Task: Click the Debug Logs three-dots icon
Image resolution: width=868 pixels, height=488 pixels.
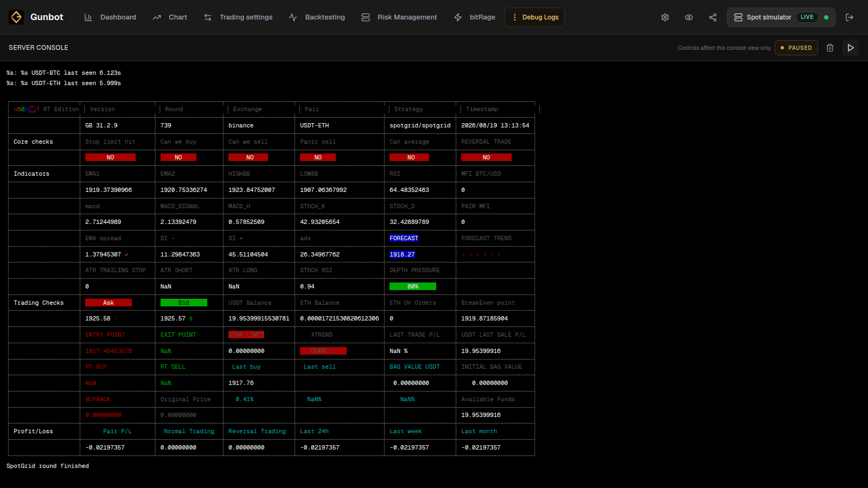Action: [x=515, y=17]
